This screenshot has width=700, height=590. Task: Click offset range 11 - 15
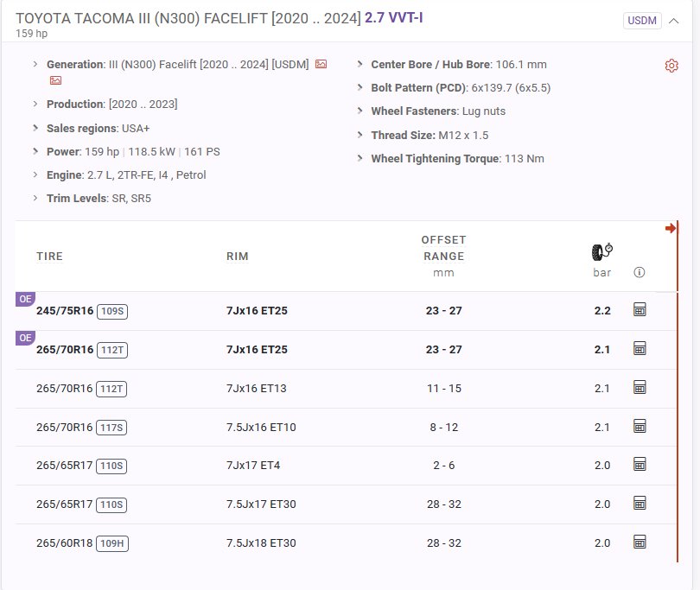click(x=444, y=388)
